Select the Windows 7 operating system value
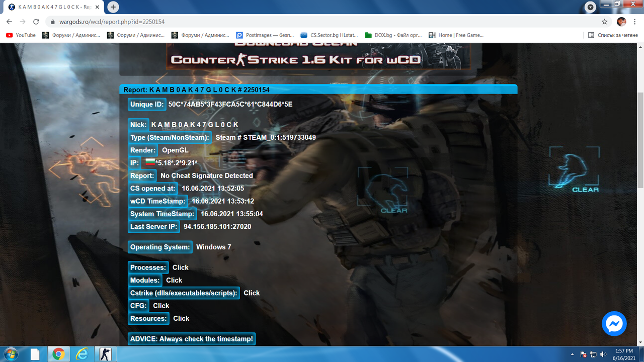 click(x=214, y=247)
